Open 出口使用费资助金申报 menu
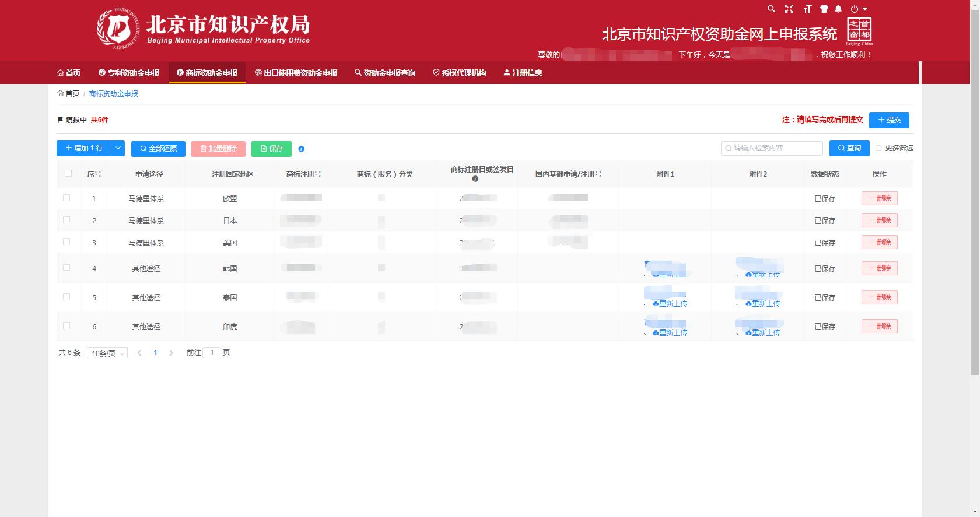Image resolution: width=980 pixels, height=517 pixels. [x=296, y=73]
